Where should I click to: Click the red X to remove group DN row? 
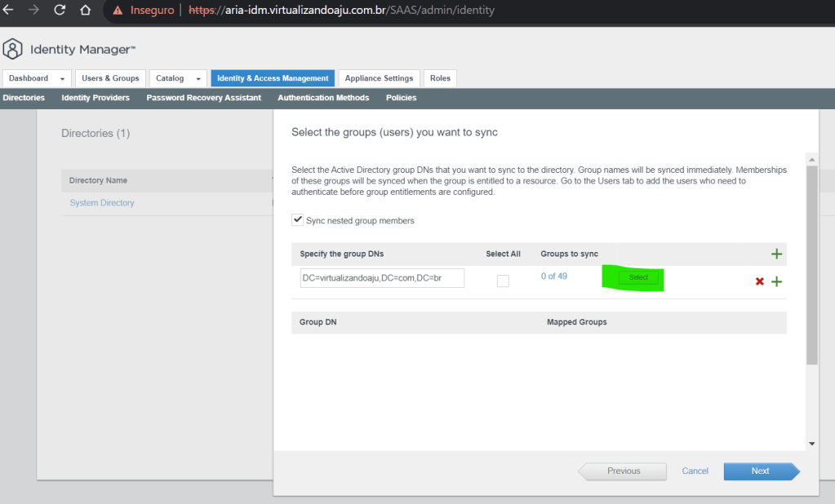tap(760, 281)
